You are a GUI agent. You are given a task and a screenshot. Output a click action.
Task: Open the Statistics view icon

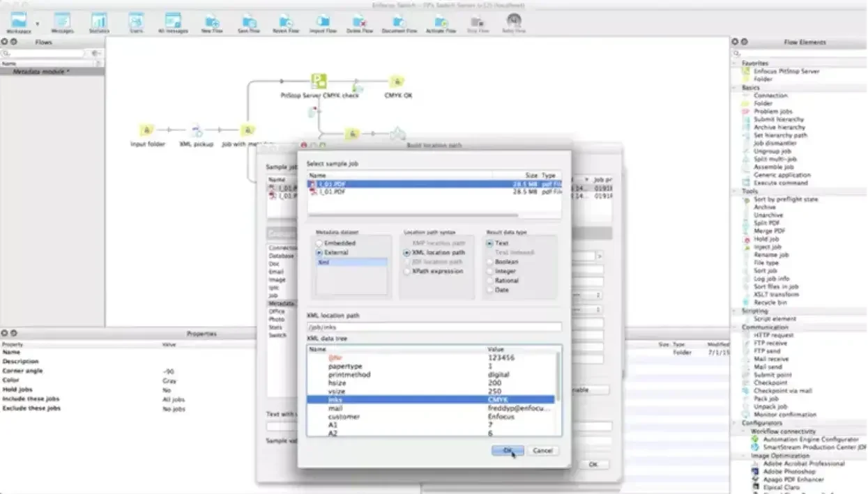(x=99, y=22)
